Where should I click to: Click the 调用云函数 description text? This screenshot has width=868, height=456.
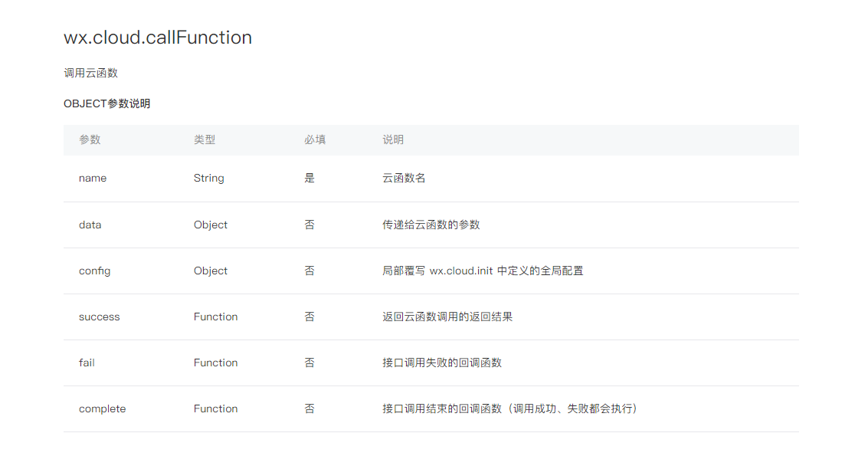(x=90, y=73)
